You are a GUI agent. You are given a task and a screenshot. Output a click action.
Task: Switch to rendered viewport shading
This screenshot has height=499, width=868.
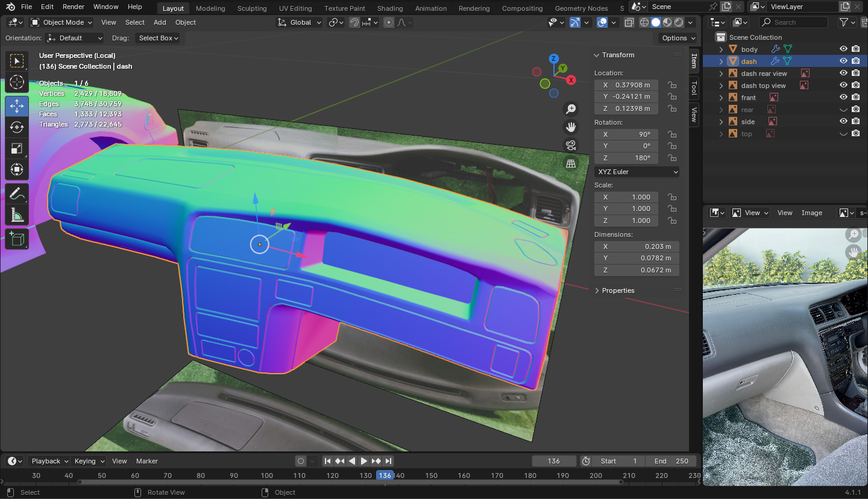pos(679,22)
